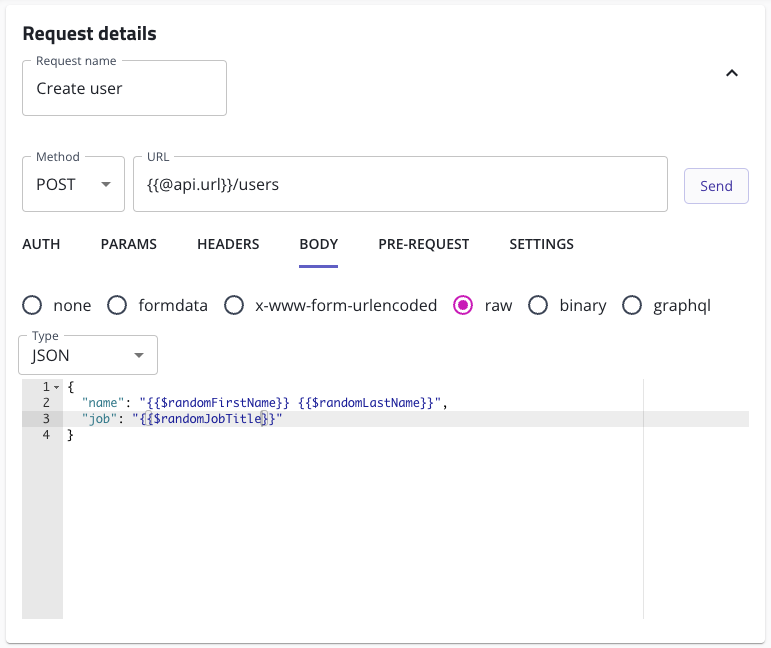Open the PARAMS tab
The height and width of the screenshot is (648, 771).
(x=129, y=244)
